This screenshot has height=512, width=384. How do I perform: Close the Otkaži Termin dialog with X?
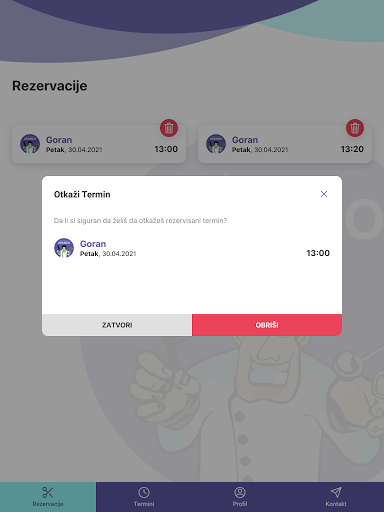pos(324,194)
